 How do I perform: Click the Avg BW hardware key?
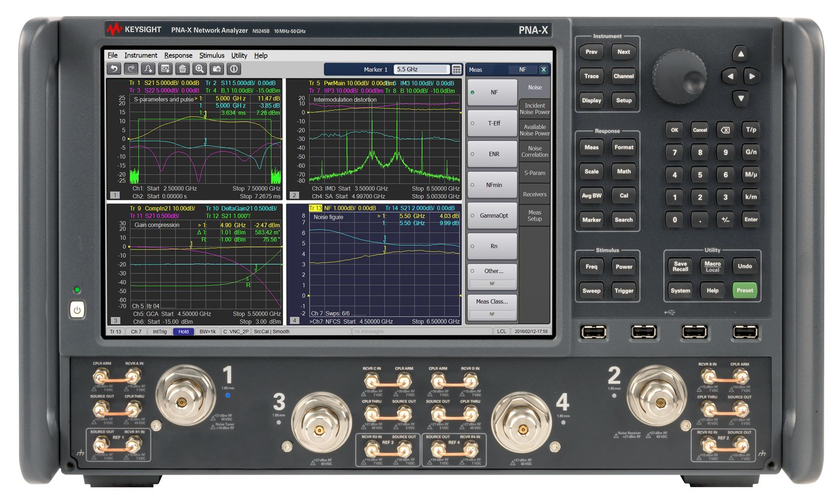[x=591, y=195]
